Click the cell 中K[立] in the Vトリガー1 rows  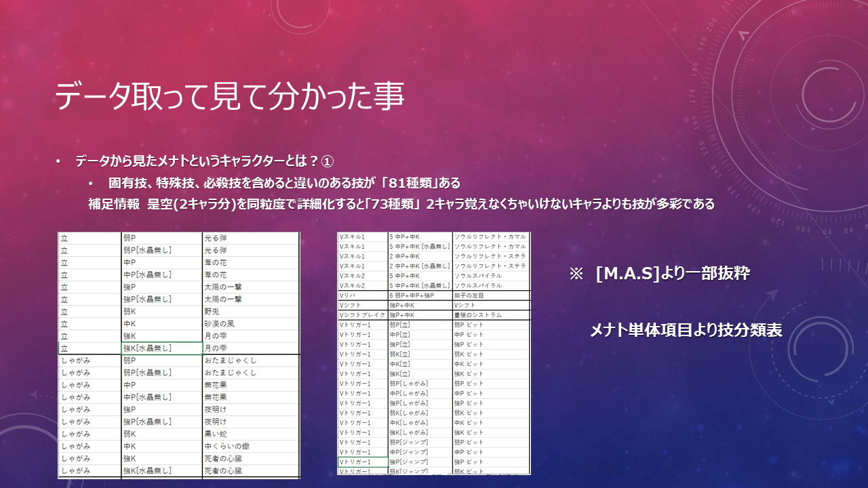coord(420,364)
